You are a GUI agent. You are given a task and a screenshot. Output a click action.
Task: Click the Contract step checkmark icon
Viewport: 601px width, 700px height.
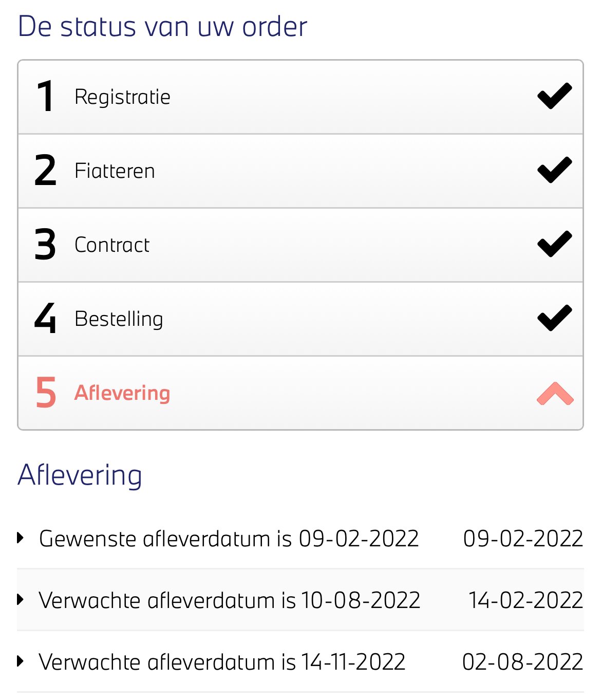point(554,244)
